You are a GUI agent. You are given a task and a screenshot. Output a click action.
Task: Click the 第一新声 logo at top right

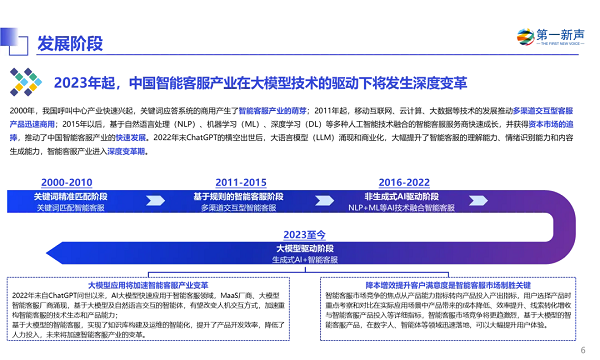click(551, 37)
